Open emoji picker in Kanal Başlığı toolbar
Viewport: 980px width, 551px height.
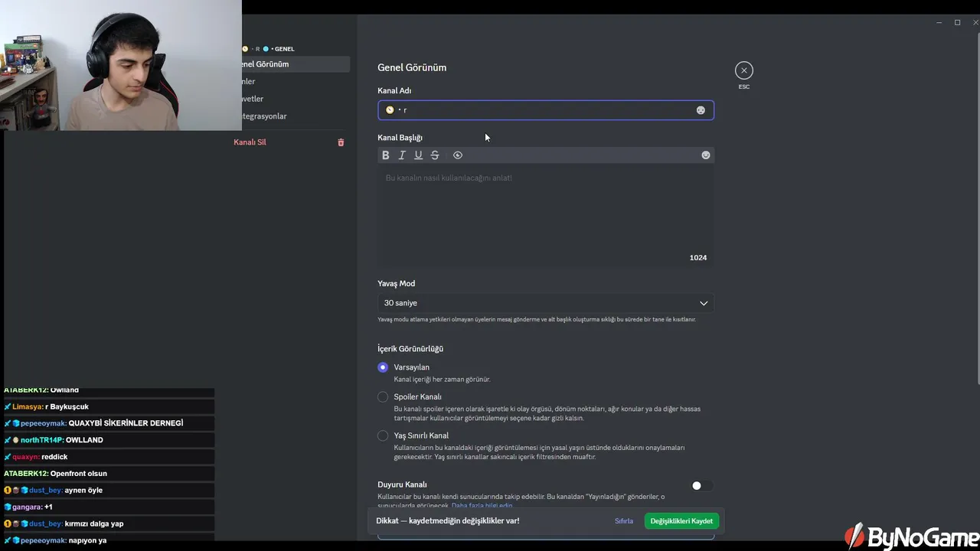pos(706,155)
